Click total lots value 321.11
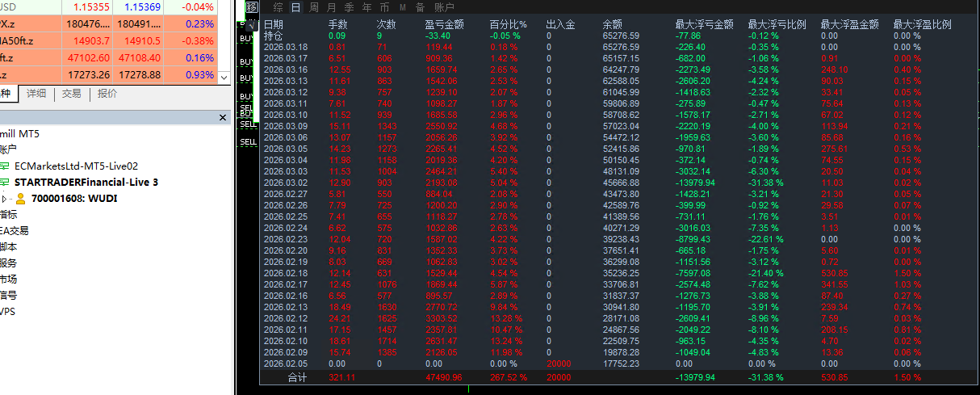980x395 pixels. coord(342,377)
